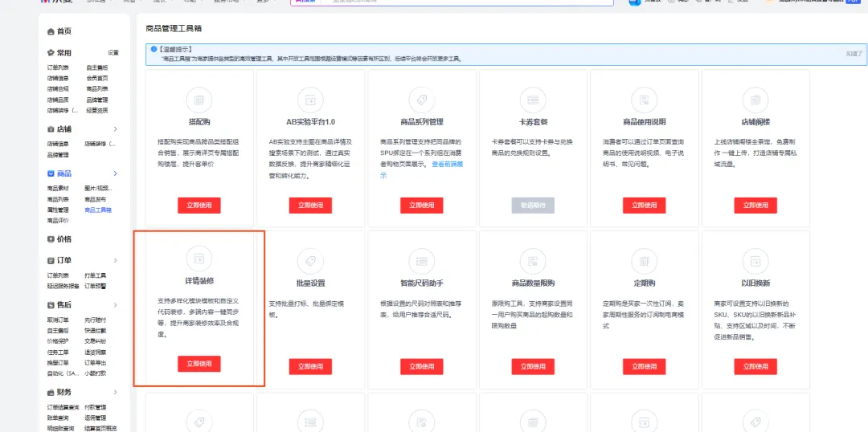Click the 以旧换新 card icon
The image size is (868, 432).
pos(755,260)
